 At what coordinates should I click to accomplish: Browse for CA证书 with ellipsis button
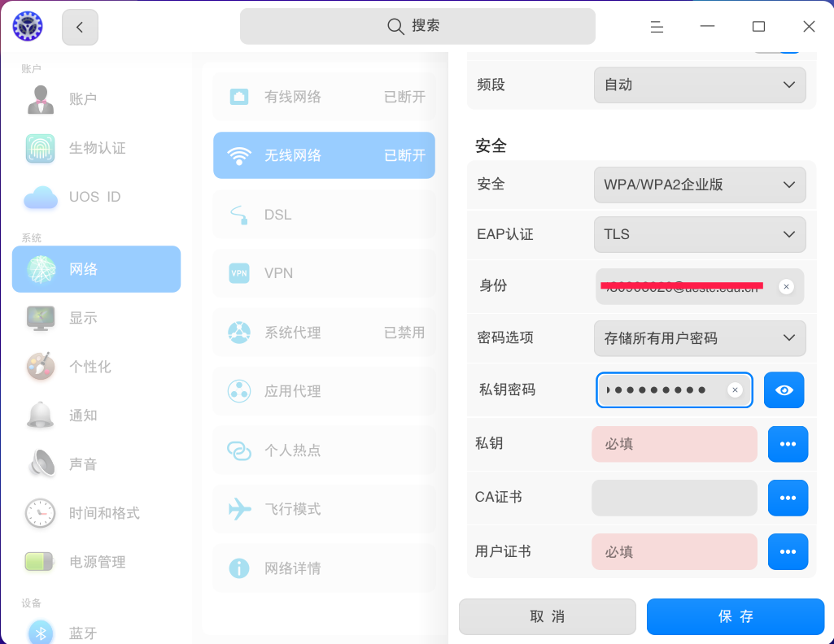(788, 498)
